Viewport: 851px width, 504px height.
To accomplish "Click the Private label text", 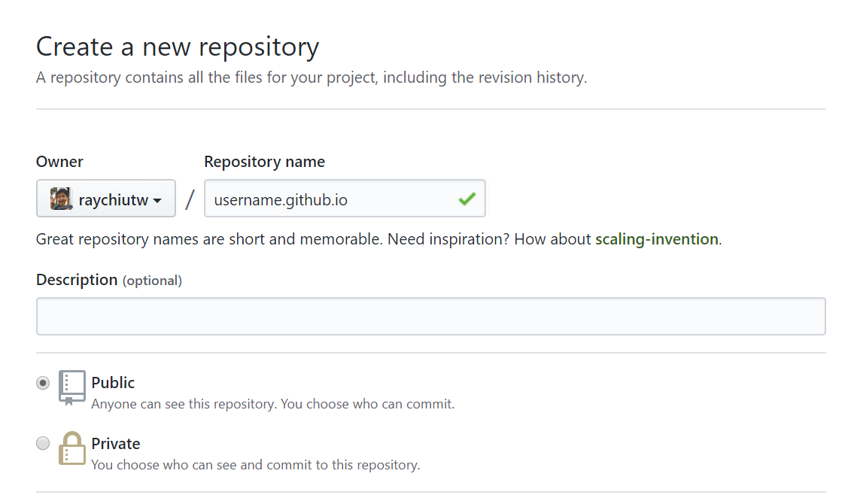I will (116, 443).
